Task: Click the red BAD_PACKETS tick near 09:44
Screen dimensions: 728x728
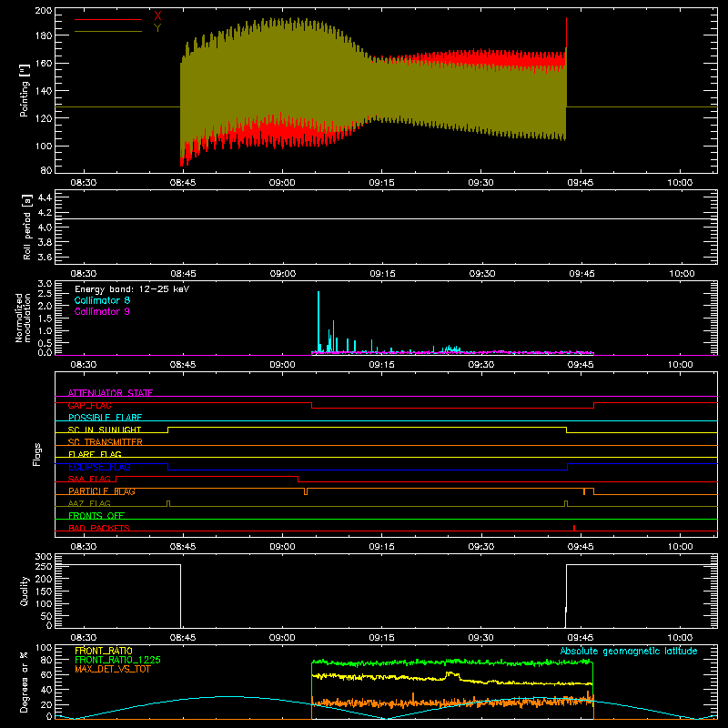Action: [574, 528]
